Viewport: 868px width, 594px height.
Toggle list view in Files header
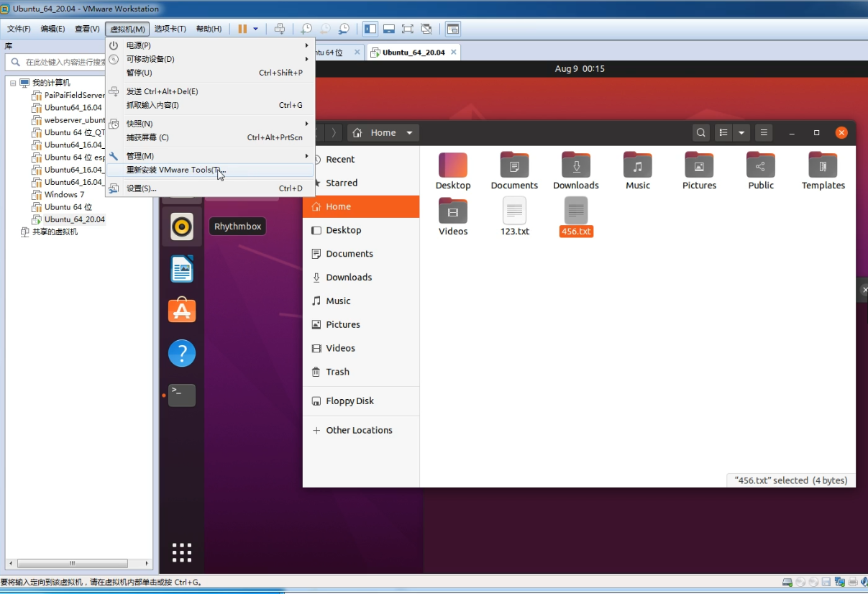tap(723, 132)
